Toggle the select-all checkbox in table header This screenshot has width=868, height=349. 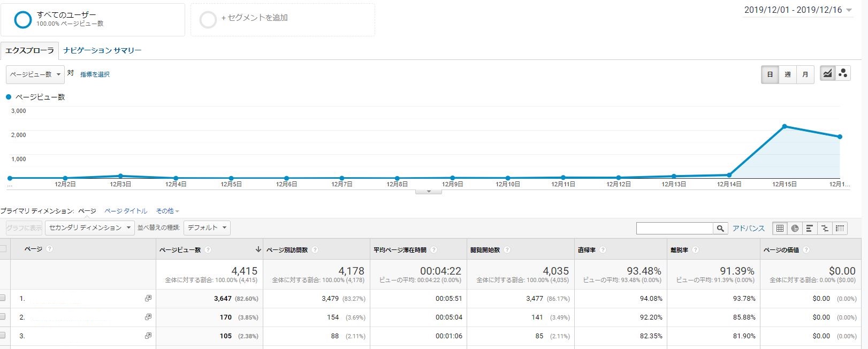[3, 249]
